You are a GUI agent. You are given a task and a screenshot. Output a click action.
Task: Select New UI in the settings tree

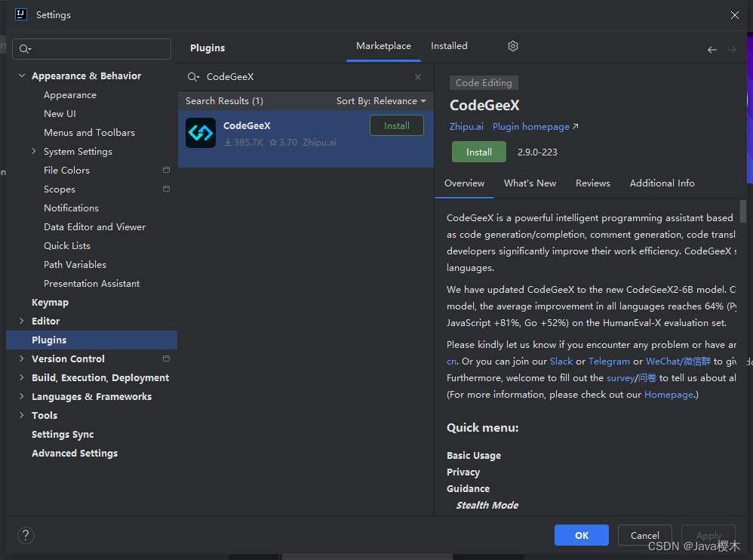pos(60,114)
